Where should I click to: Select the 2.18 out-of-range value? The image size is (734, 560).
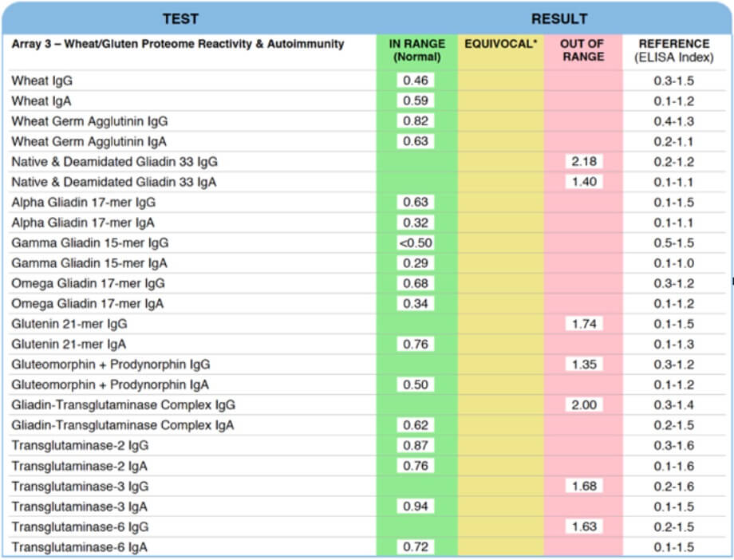click(x=584, y=161)
